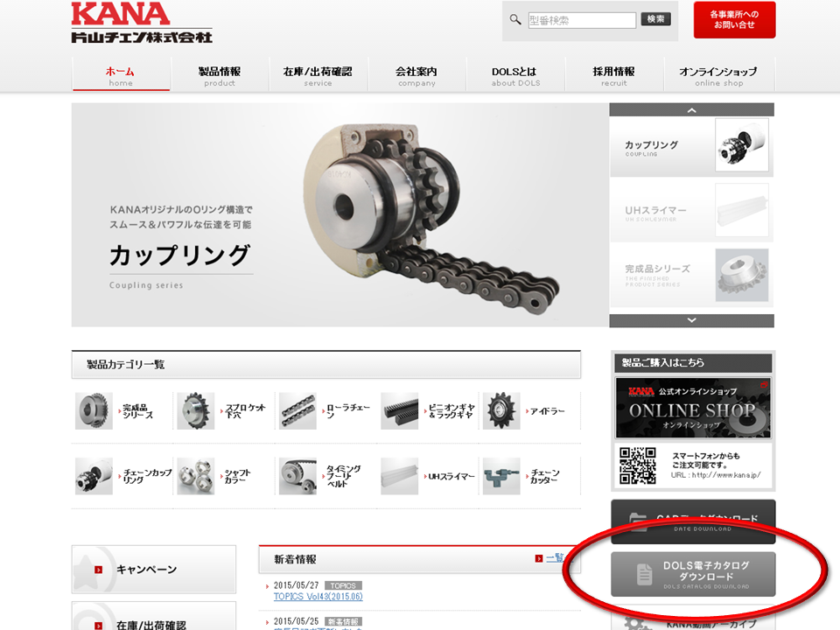
Task: Click the DOLS catalog download button
Action: 693,574
